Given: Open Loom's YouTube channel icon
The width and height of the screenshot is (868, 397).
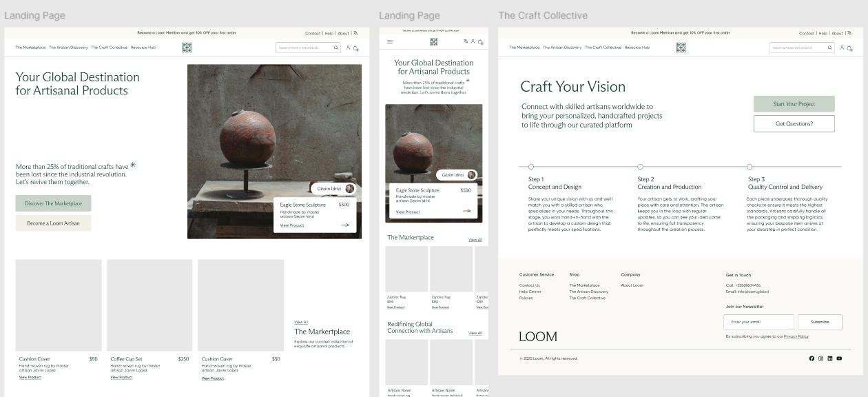Looking at the screenshot, I should pos(839,358).
